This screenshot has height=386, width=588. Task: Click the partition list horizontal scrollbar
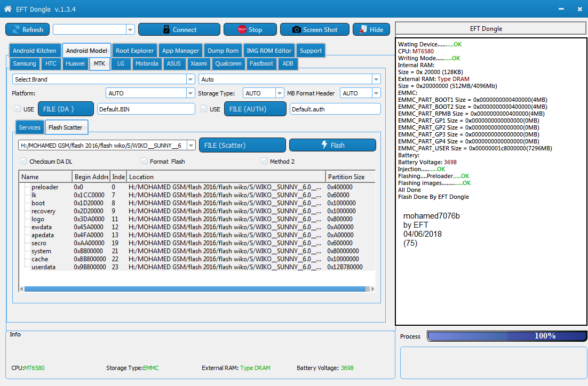click(195, 289)
